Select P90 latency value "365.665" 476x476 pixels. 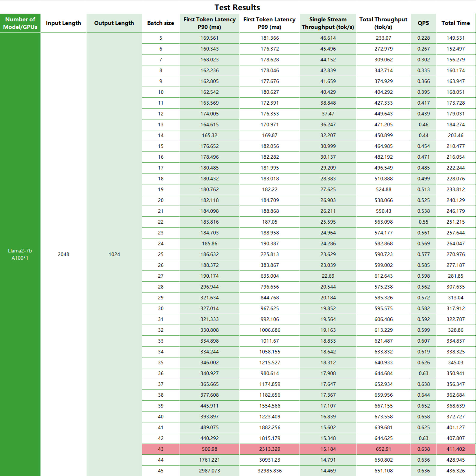pos(210,384)
